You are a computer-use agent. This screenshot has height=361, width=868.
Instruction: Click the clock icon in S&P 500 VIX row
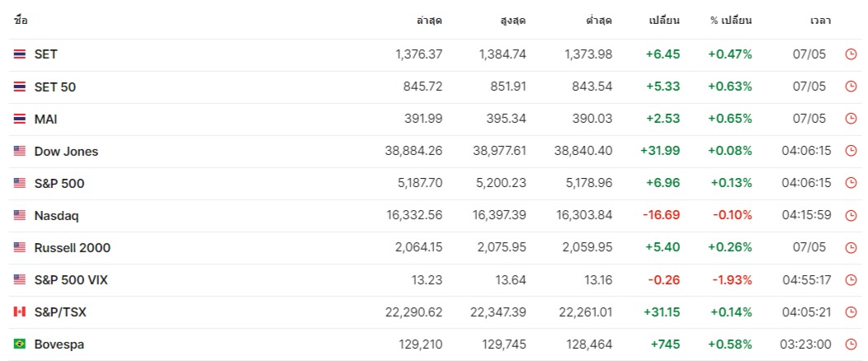coord(851,280)
